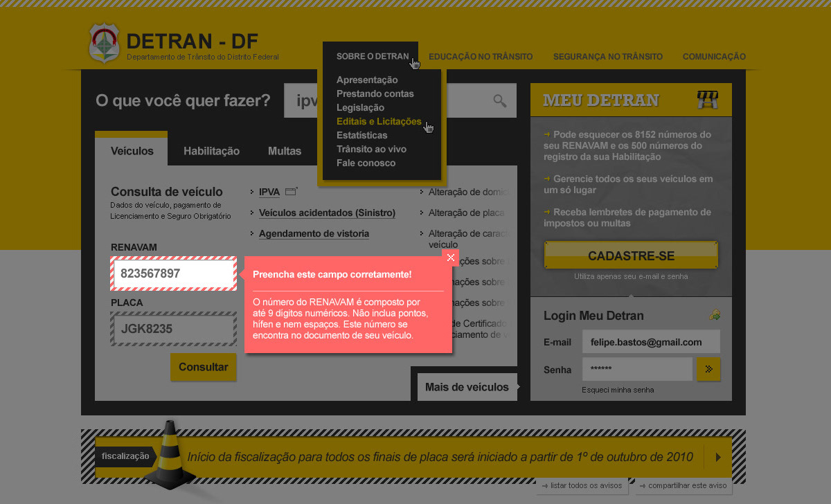
Task: Click the search magnifier icon
Action: pos(500,101)
